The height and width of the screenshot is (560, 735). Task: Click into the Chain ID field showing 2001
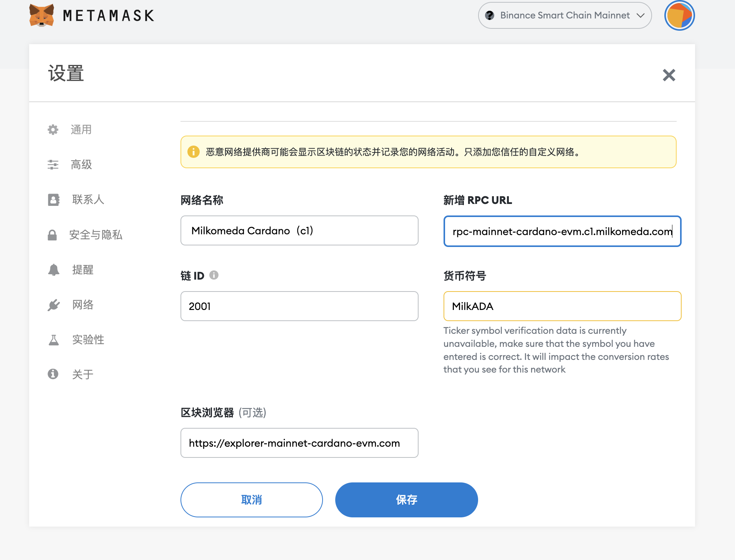tap(299, 306)
